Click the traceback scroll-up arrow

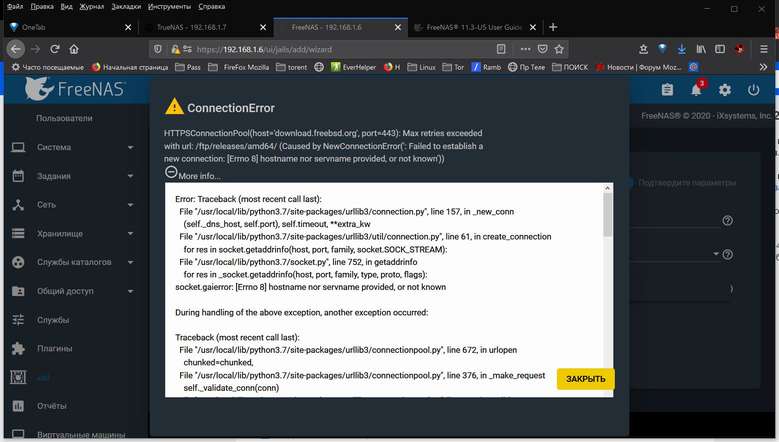point(607,188)
